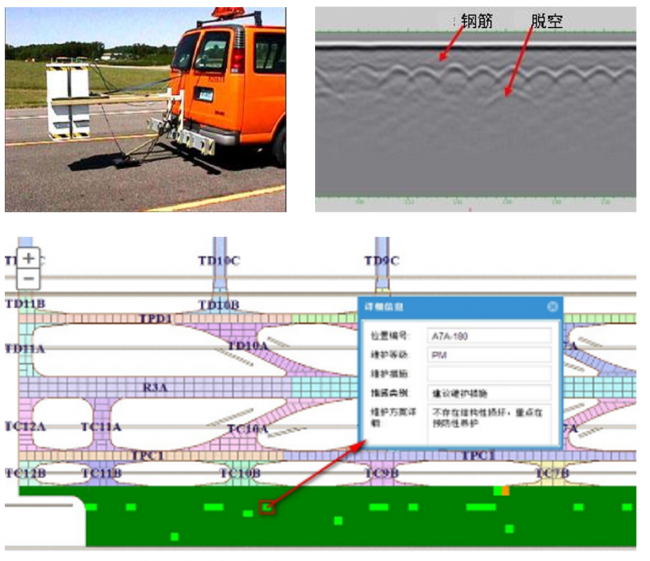
Task: Click the orange cell on the runway
Action: pyautogui.click(x=505, y=490)
